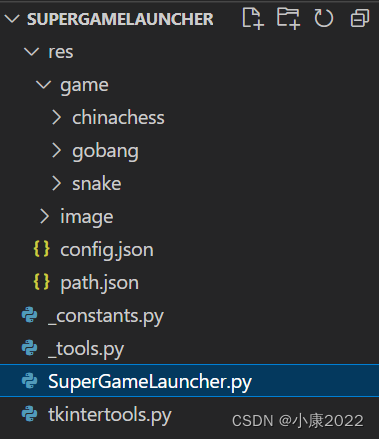Collapse the SUPERGAMELAUNCHER root chevron
The width and height of the screenshot is (379, 439).
point(12,19)
